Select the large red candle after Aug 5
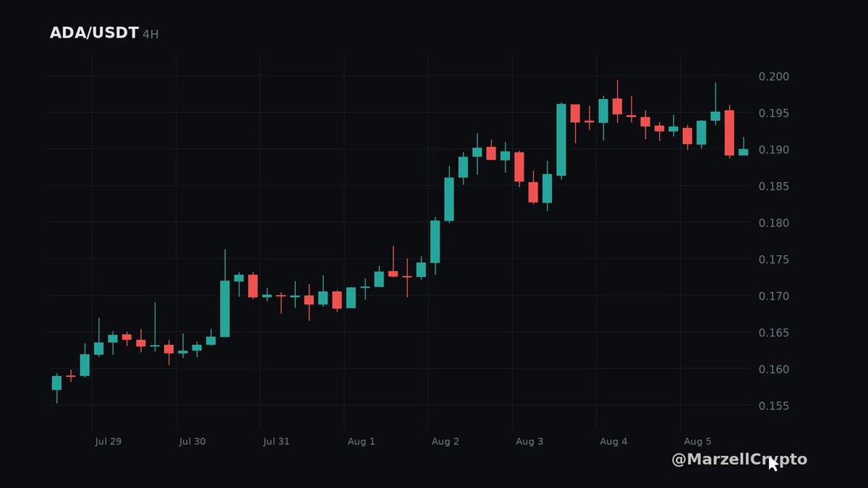Screen dimensions: 868x488 coord(729,133)
